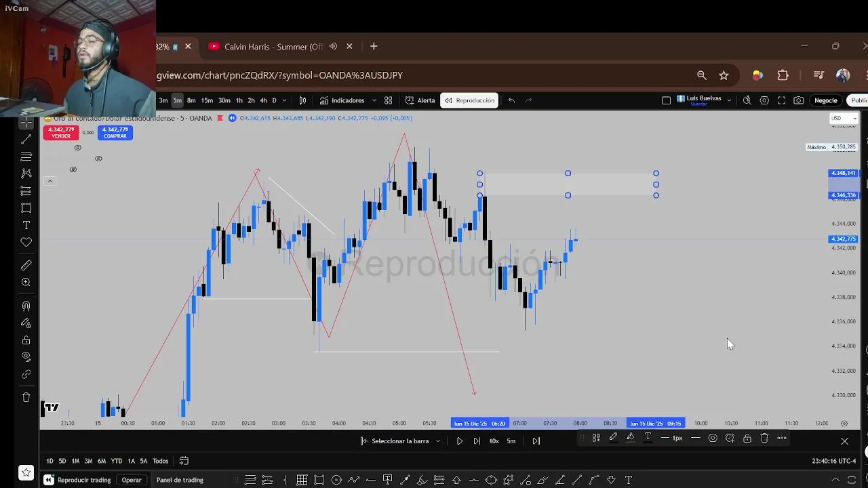The height and width of the screenshot is (488, 868).
Task: Open more options in floating toolbar
Action: tap(782, 439)
